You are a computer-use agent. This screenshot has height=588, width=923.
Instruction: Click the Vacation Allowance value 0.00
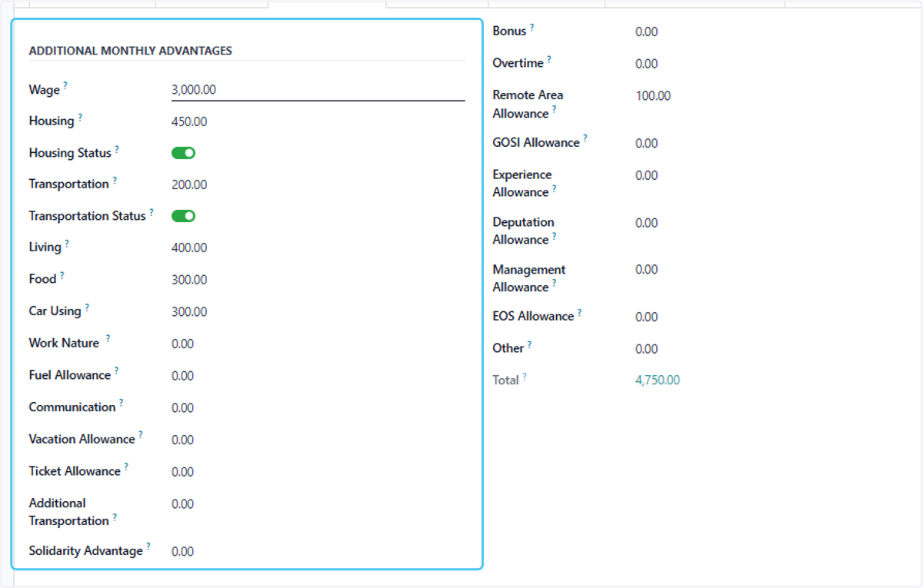[183, 440]
